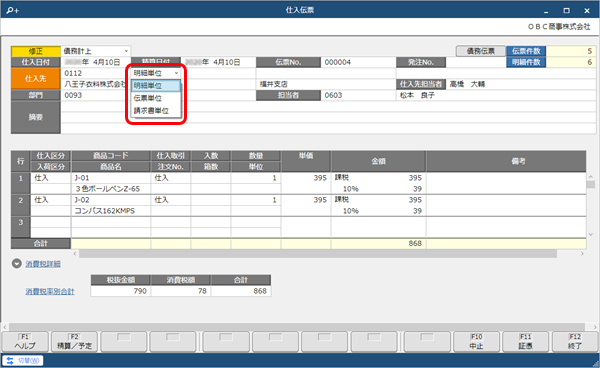The height and width of the screenshot is (368, 600).
Task: Collapse the 消費税詳細 round arrow icon
Action: [16, 264]
